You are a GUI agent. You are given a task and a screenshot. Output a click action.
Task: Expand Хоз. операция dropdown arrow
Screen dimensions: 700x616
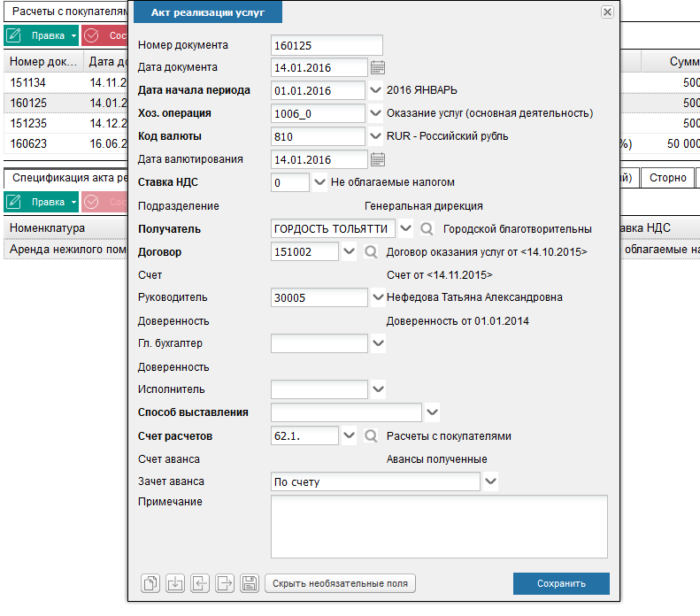[376, 113]
